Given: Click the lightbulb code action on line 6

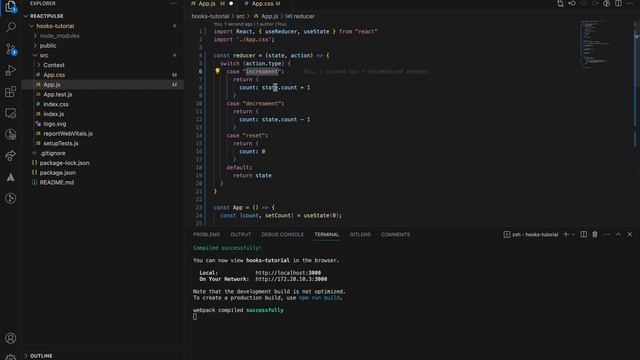Looking at the screenshot, I should pyautogui.click(x=217, y=71).
